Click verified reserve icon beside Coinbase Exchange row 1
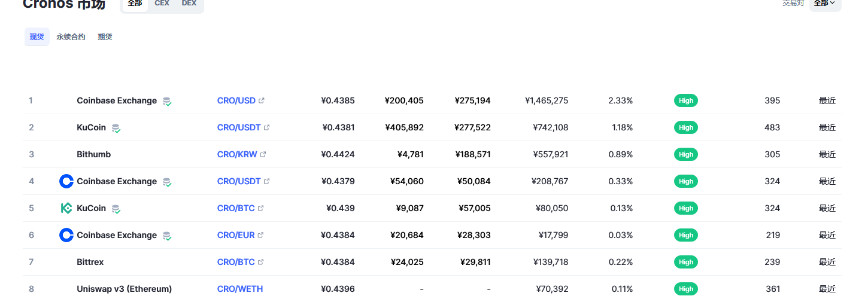Viewport: 868px width, 299px height. (x=167, y=101)
